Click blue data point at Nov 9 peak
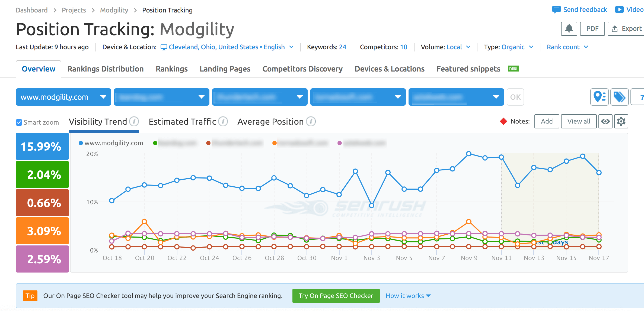 point(469,154)
